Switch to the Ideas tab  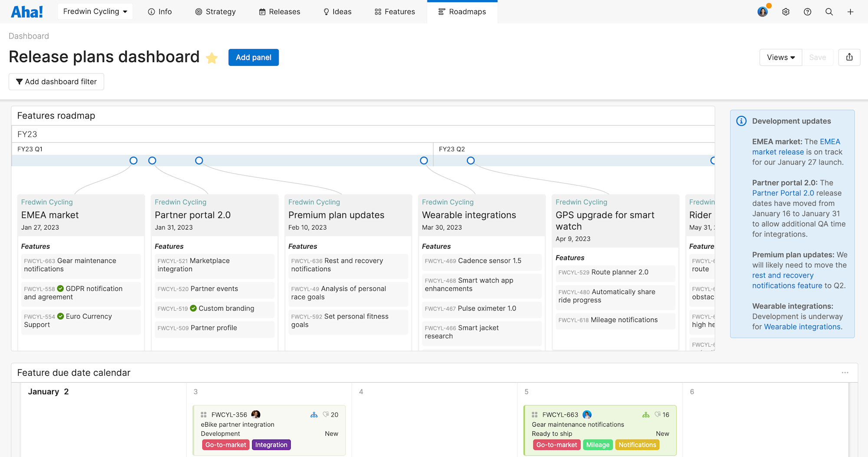[x=337, y=12]
